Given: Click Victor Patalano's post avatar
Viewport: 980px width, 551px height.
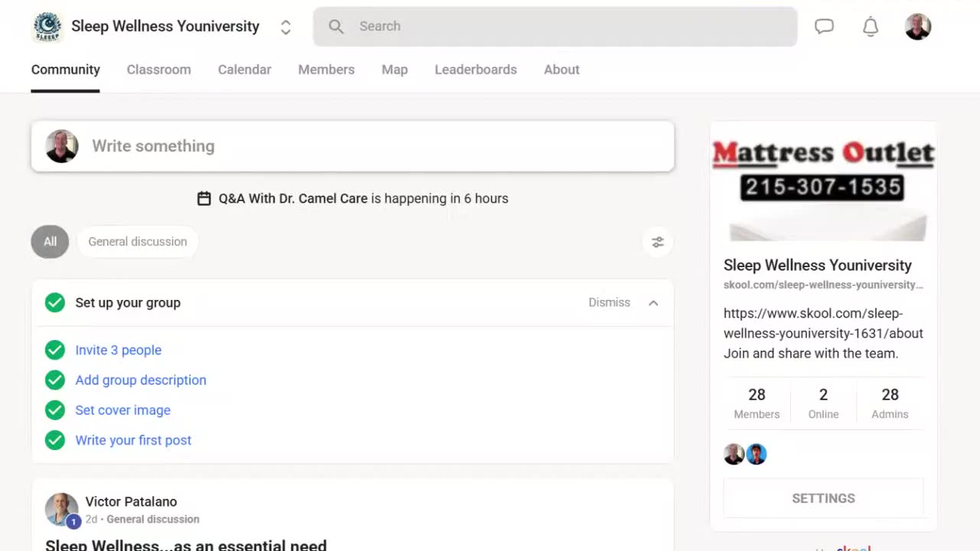Looking at the screenshot, I should coord(61,509).
